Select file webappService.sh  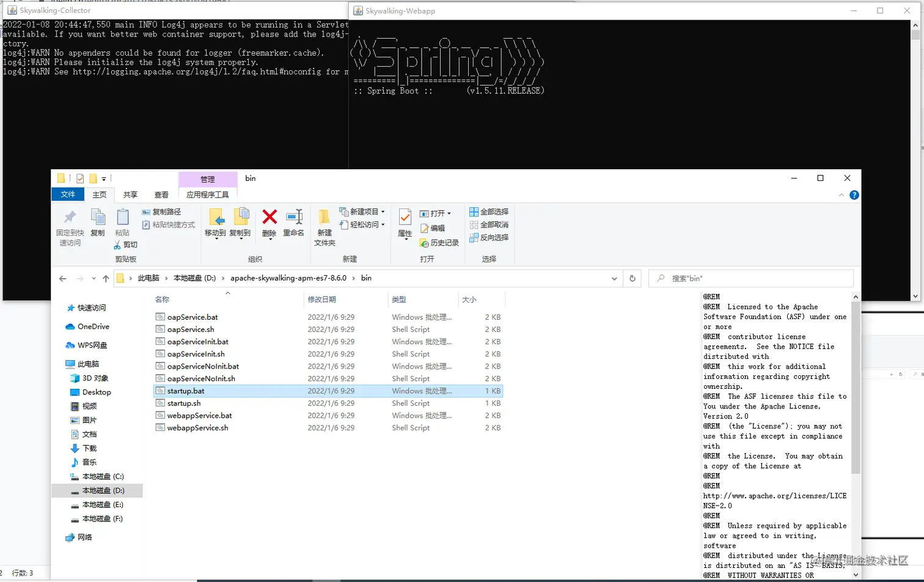tap(328, 427)
